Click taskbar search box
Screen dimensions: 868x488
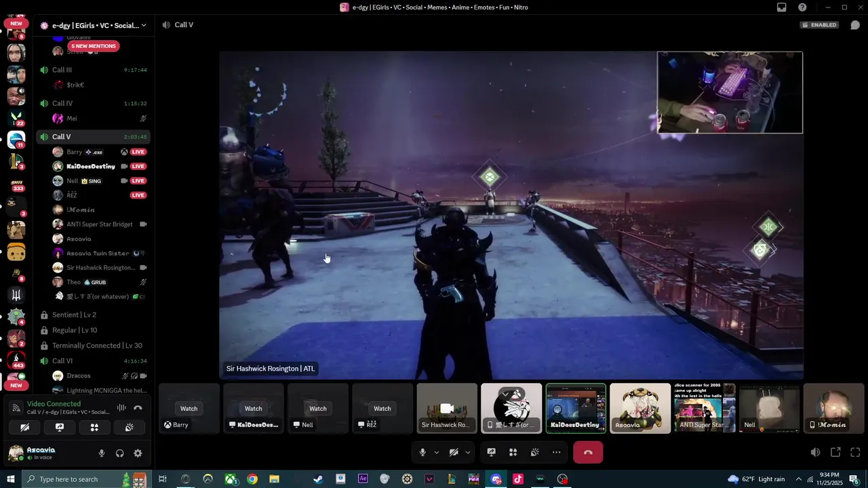coord(85,479)
